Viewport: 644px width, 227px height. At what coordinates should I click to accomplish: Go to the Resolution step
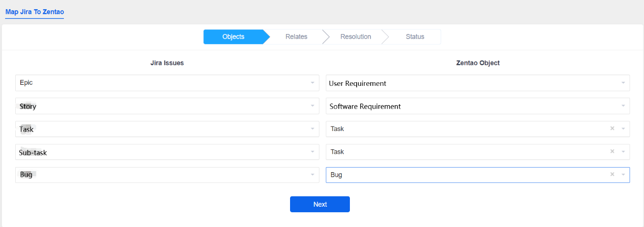(x=355, y=37)
